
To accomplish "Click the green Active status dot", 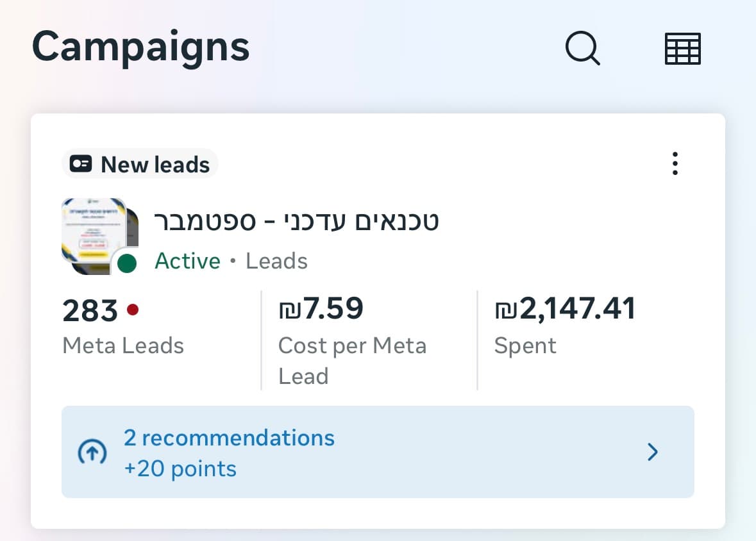I will (x=126, y=262).
